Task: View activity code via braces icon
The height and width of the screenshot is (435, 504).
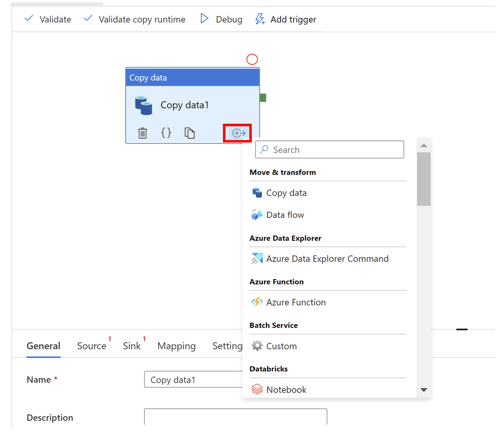Action: (166, 133)
